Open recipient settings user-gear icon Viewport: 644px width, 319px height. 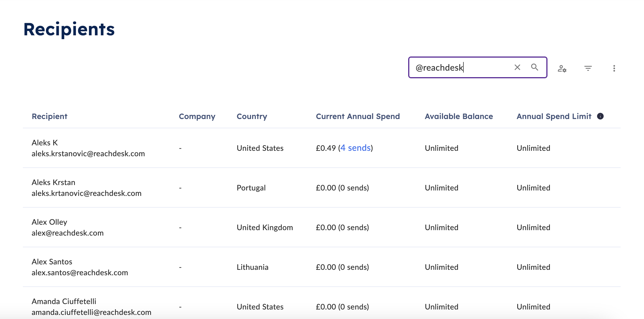point(562,68)
